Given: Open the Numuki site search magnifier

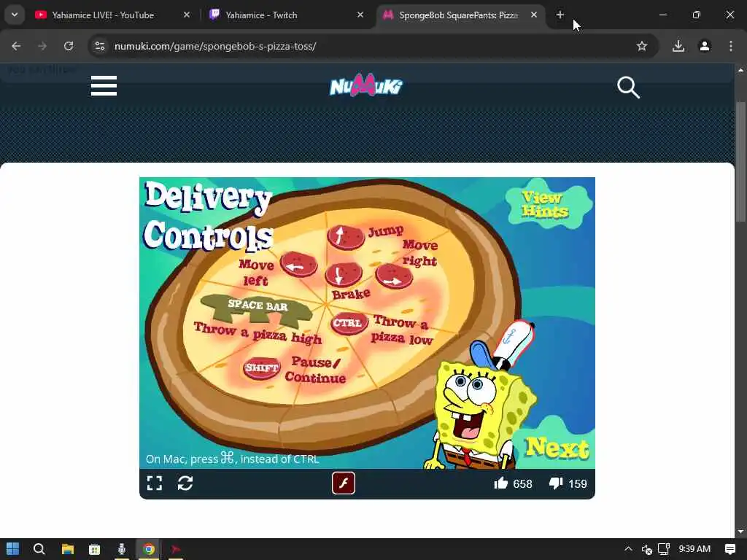Looking at the screenshot, I should 628,87.
